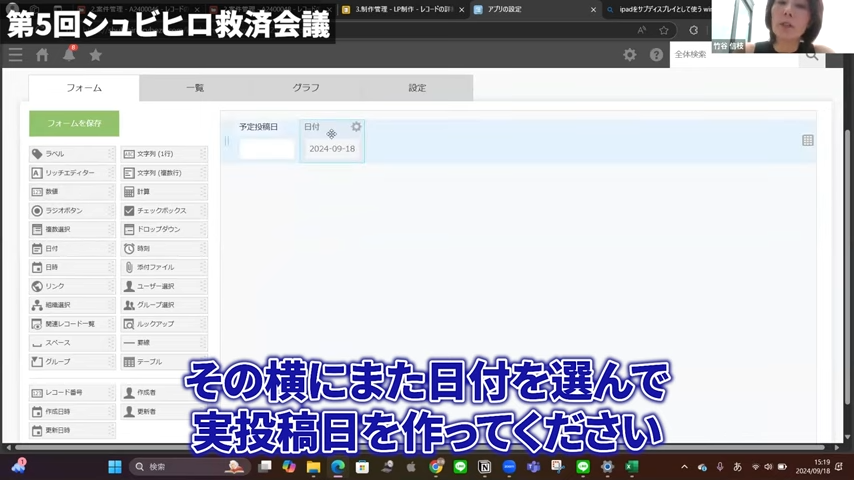
Task: Select the グループ field item
Action: click(x=72, y=361)
